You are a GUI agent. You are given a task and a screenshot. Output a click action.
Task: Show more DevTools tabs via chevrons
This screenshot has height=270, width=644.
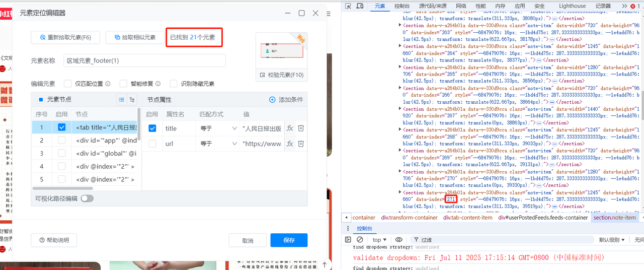coord(624,6)
